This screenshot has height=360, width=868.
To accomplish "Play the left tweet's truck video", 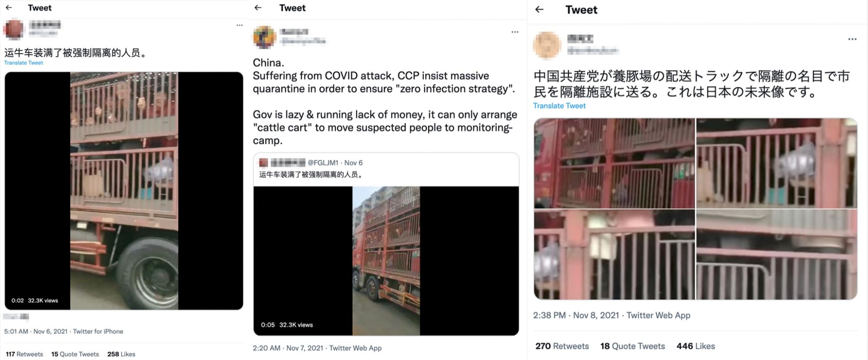I will (x=124, y=191).
